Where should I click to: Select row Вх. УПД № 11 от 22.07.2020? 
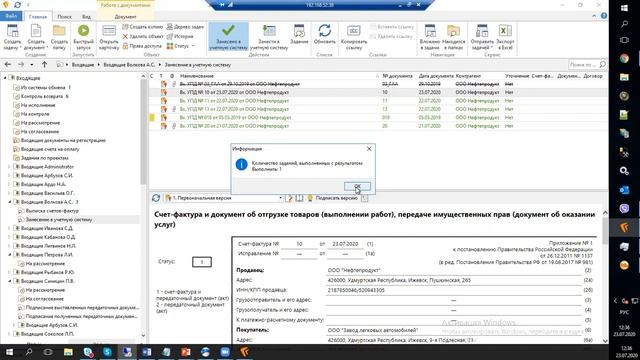(x=378, y=101)
